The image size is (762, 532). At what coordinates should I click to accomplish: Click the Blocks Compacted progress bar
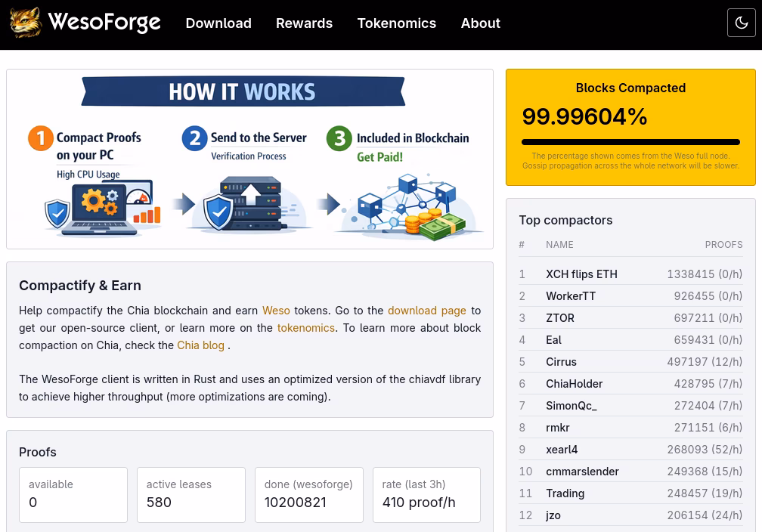point(630,142)
